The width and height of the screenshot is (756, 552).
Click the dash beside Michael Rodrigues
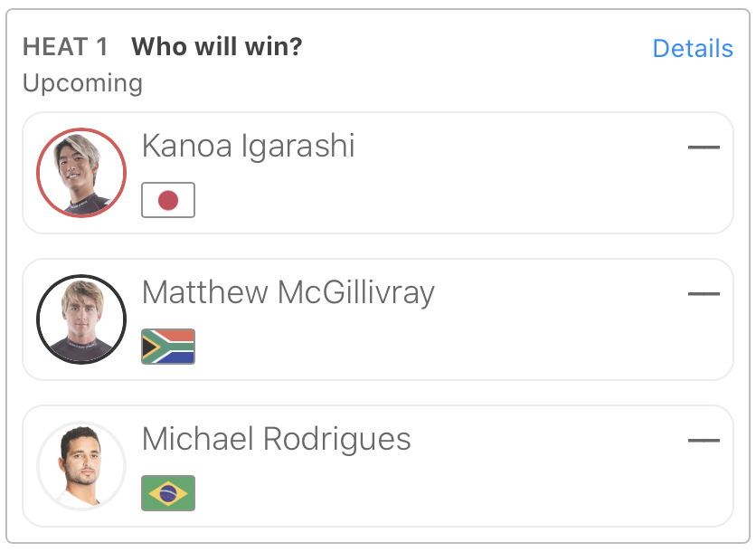pyautogui.click(x=704, y=441)
